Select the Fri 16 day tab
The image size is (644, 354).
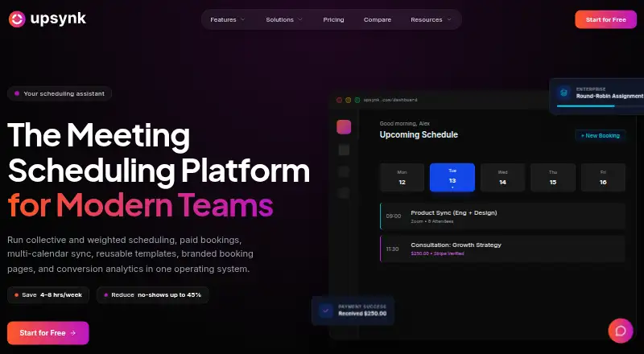click(603, 178)
